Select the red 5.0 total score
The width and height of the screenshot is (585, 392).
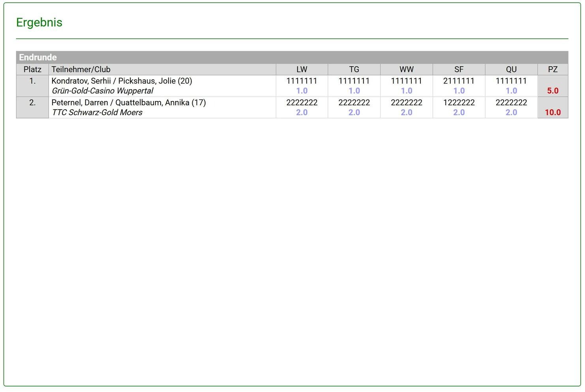[553, 91]
